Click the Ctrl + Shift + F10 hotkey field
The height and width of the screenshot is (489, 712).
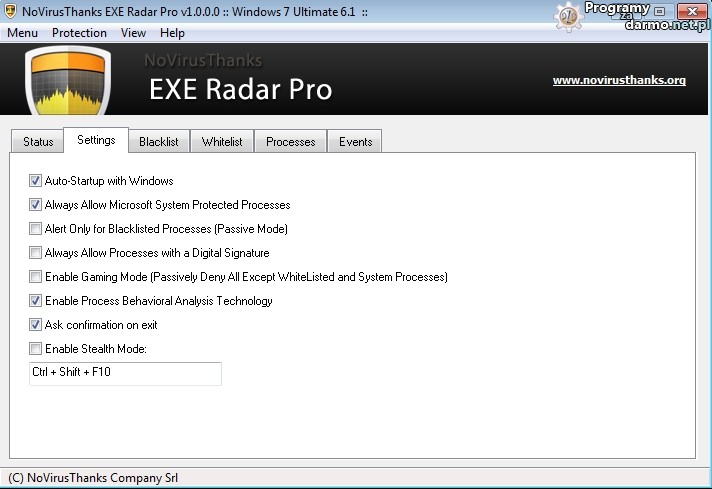point(125,373)
